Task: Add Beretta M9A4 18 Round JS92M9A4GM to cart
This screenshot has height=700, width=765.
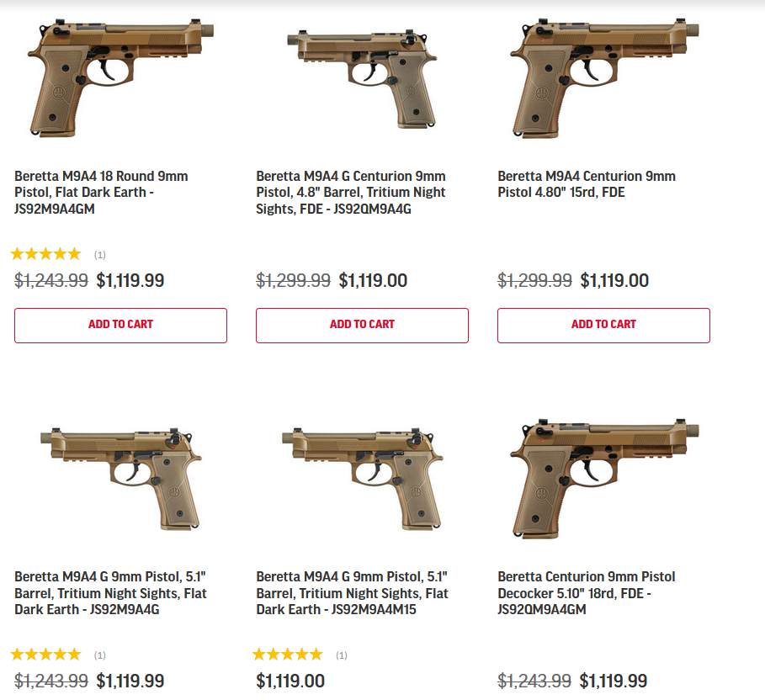Action: click(x=120, y=326)
